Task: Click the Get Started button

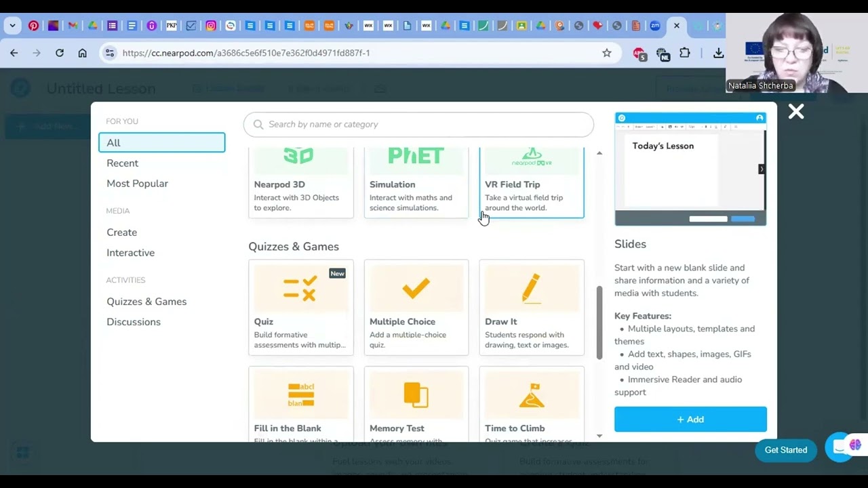Action: [x=786, y=450]
